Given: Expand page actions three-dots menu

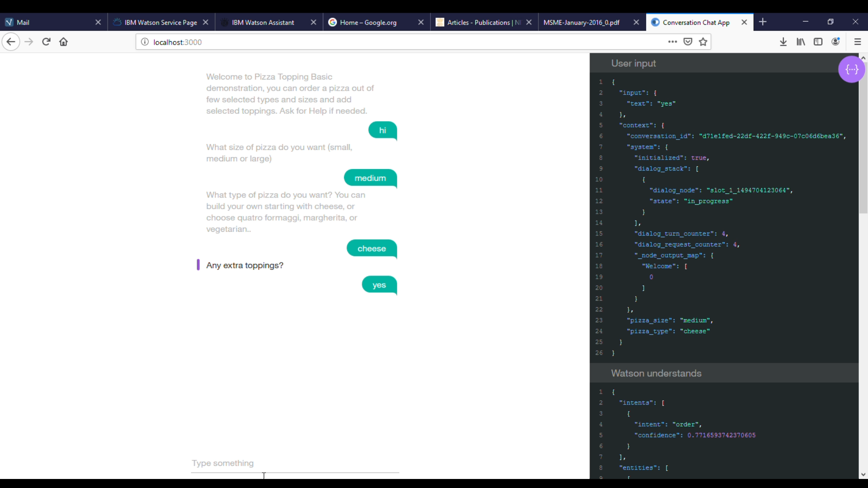Looking at the screenshot, I should 672,42.
